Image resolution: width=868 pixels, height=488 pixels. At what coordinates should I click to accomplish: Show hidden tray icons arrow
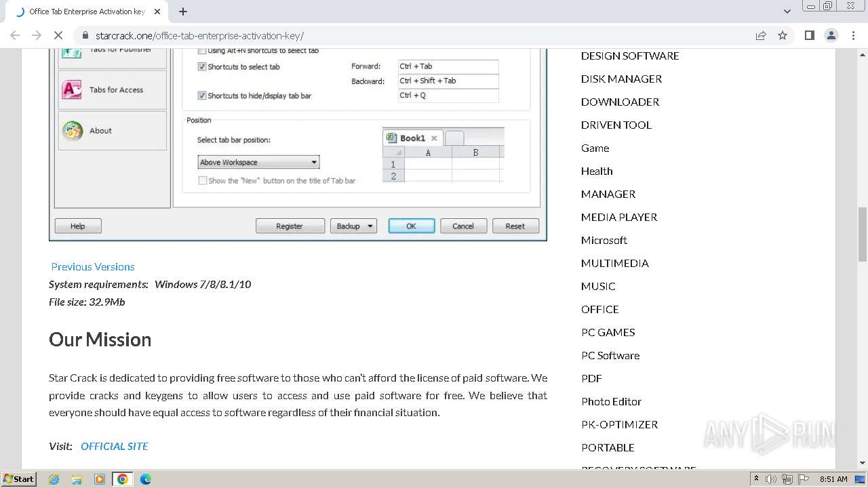pos(756,479)
